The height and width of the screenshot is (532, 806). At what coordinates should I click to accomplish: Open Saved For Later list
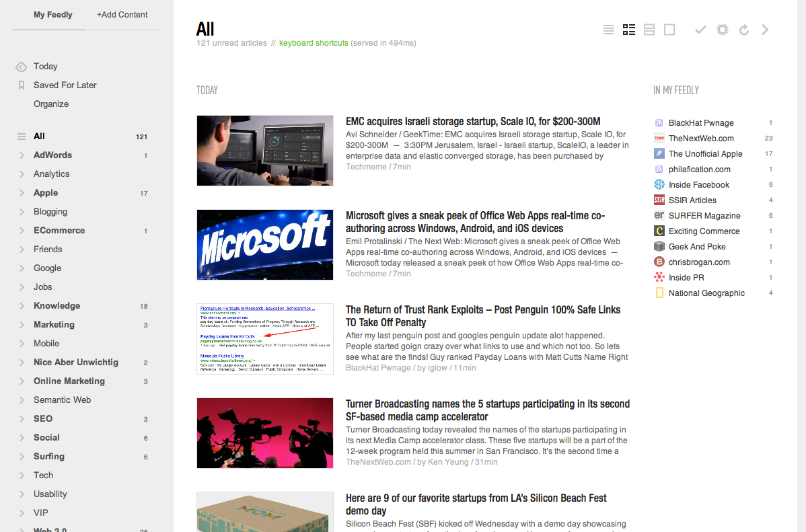coord(65,85)
